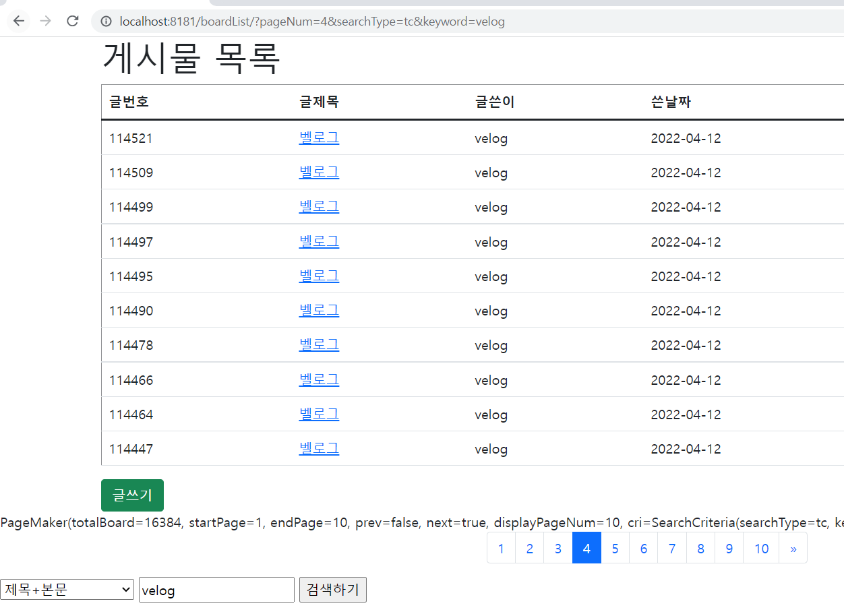This screenshot has width=844, height=616.
Task: Click the » next pages arrow
Action: pyautogui.click(x=793, y=548)
